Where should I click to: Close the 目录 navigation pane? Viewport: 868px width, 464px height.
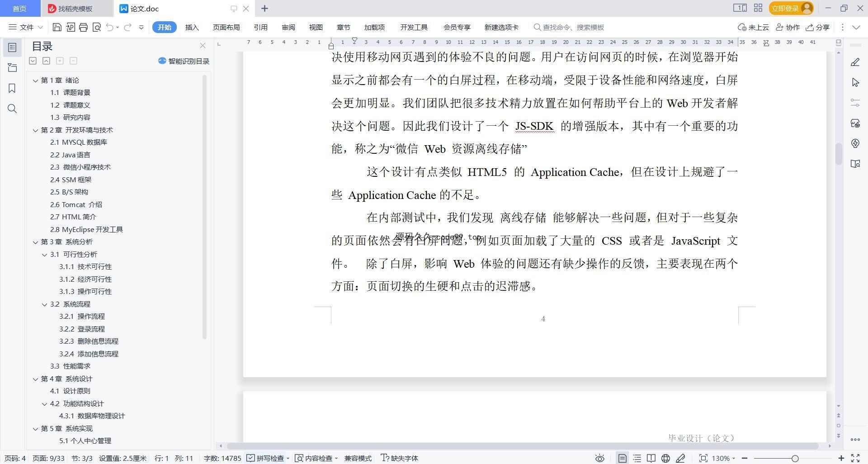point(203,46)
